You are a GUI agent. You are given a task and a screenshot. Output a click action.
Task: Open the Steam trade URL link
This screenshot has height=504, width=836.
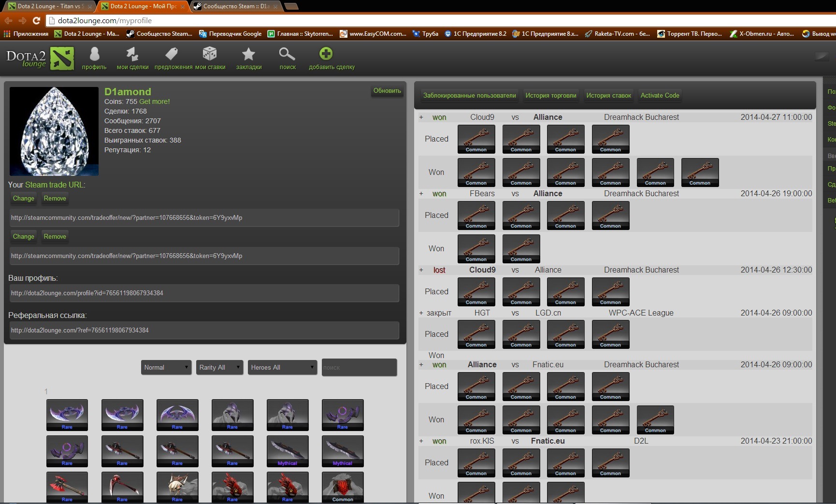tap(54, 185)
